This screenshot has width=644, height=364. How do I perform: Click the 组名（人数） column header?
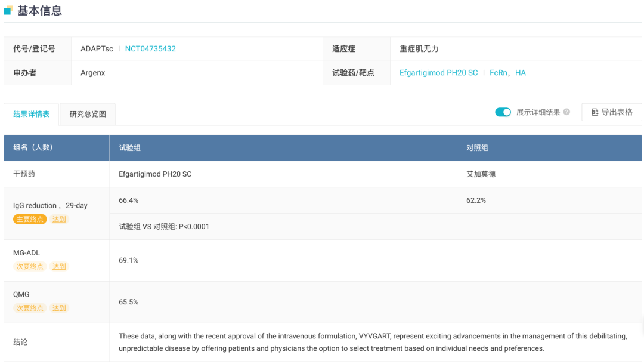(x=33, y=147)
